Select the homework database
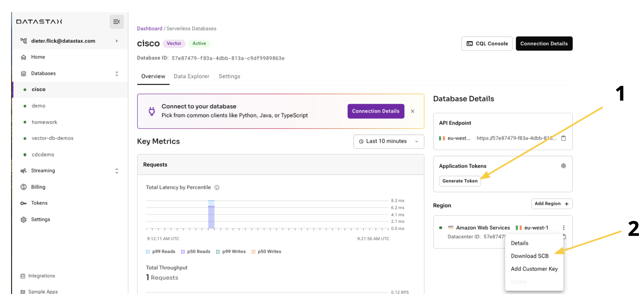644x294 pixels. [x=44, y=122]
